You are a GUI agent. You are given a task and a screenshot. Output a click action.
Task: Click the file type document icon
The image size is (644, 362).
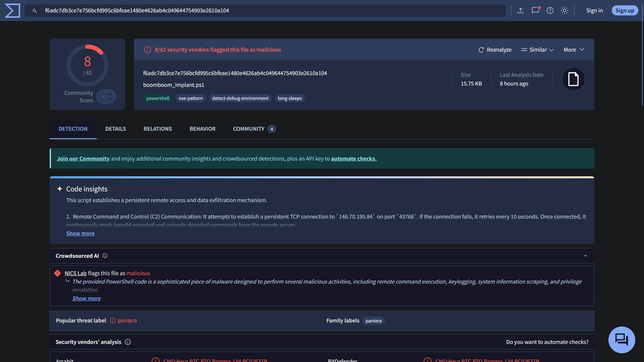point(573,79)
